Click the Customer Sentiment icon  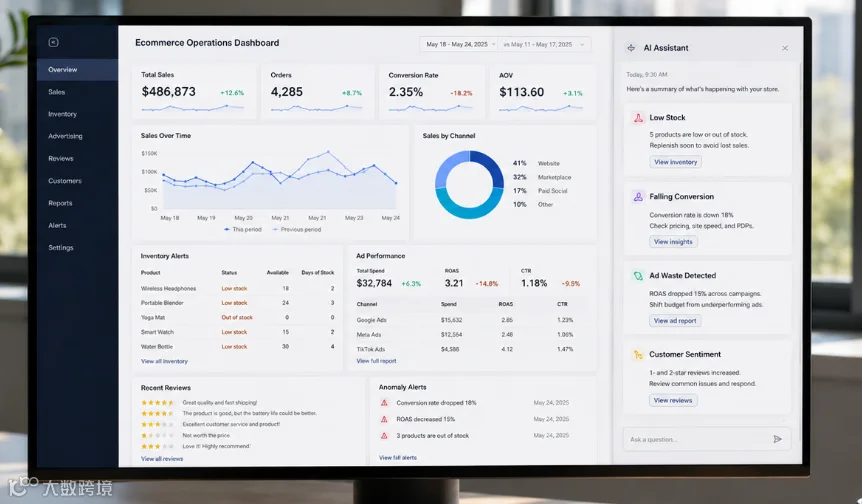click(x=638, y=355)
